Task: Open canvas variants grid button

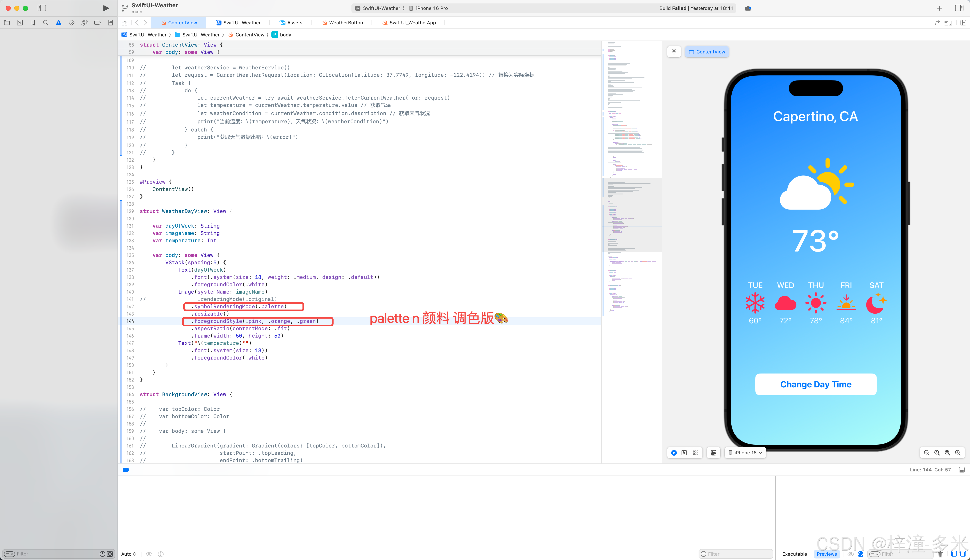Action: [696, 453]
